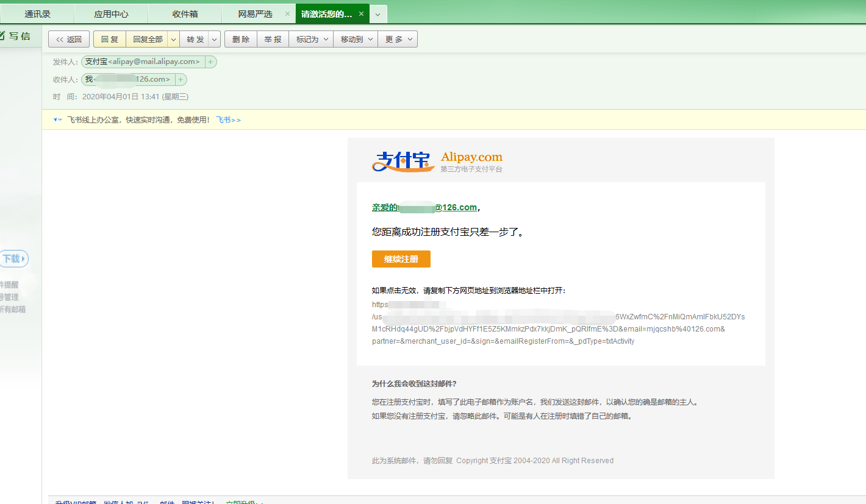866x504 pixels.
Task: Select the 请激活您的... mail tab
Action: point(327,14)
